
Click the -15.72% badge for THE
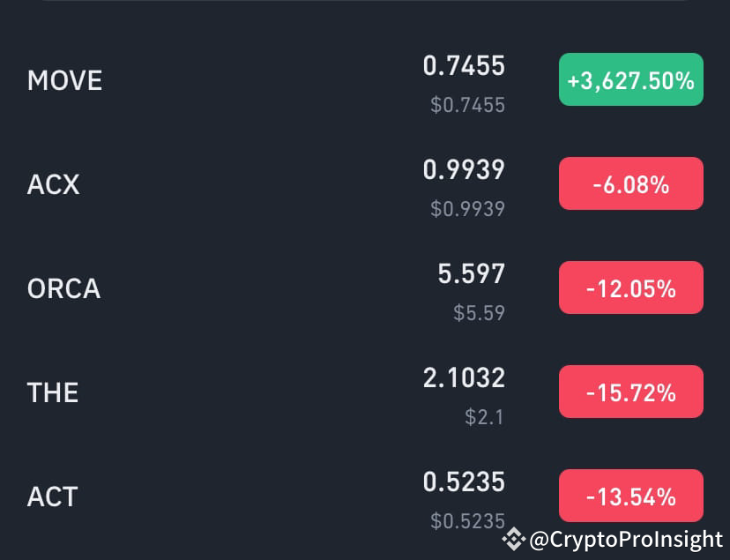click(x=630, y=391)
